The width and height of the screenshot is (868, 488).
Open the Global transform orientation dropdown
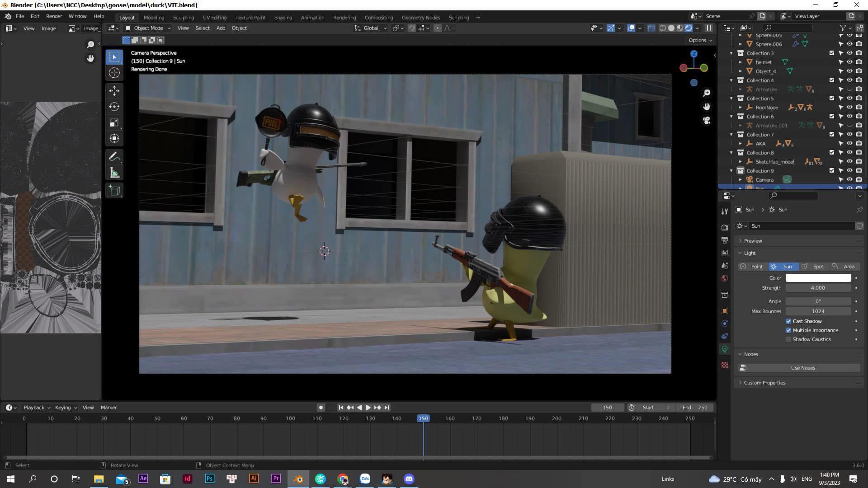coord(371,28)
